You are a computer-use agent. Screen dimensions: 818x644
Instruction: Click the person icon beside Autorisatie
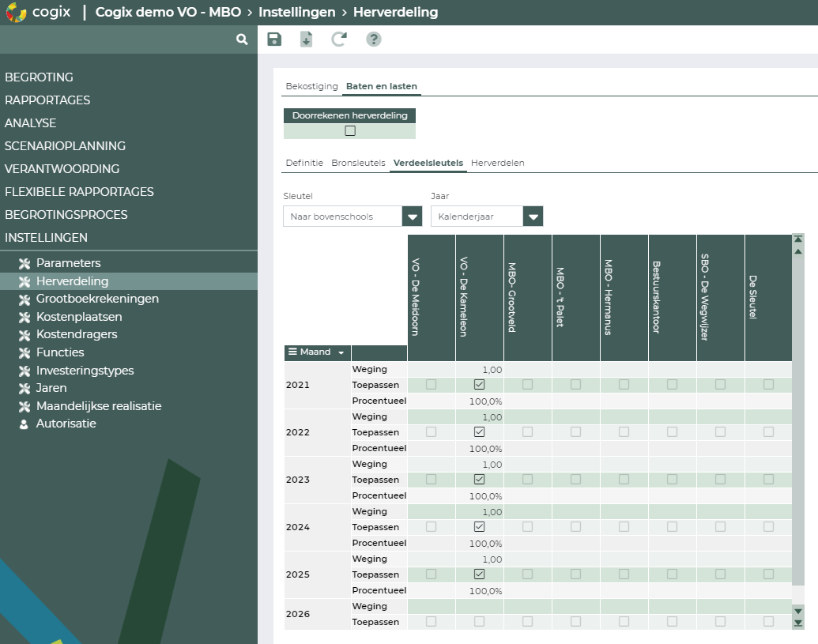24,424
